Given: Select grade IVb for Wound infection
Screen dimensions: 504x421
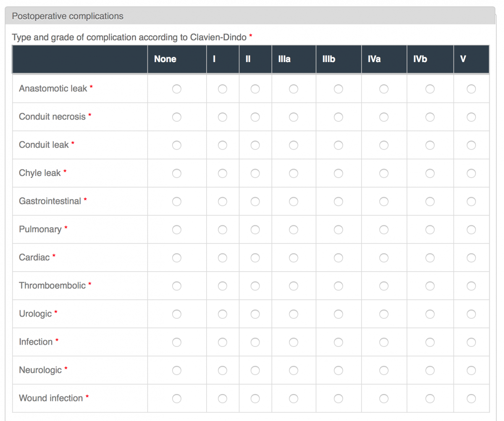Looking at the screenshot, I should pyautogui.click(x=430, y=398).
